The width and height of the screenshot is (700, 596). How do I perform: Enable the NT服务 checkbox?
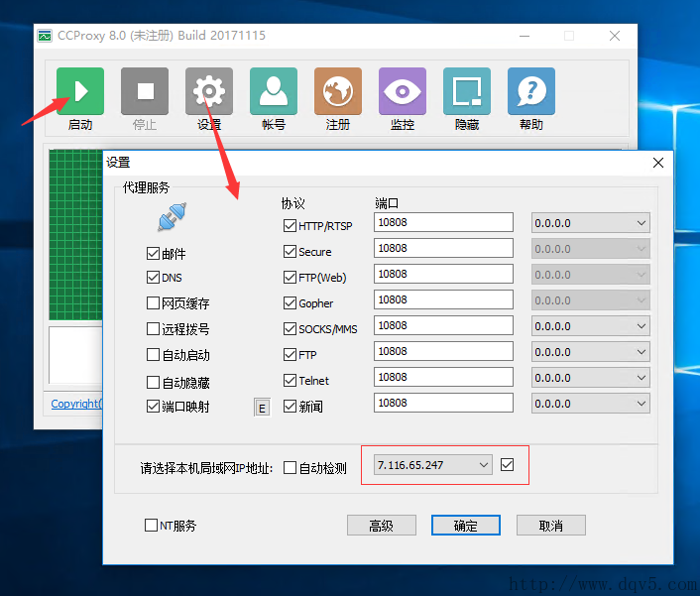[151, 525]
